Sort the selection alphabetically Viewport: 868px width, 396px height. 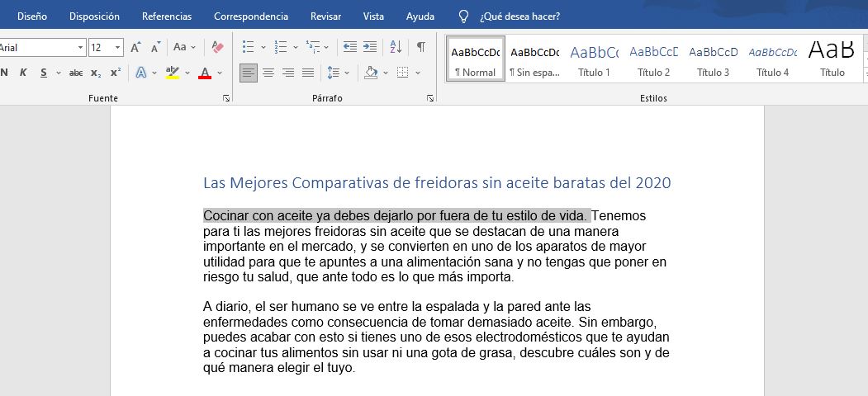[x=396, y=47]
